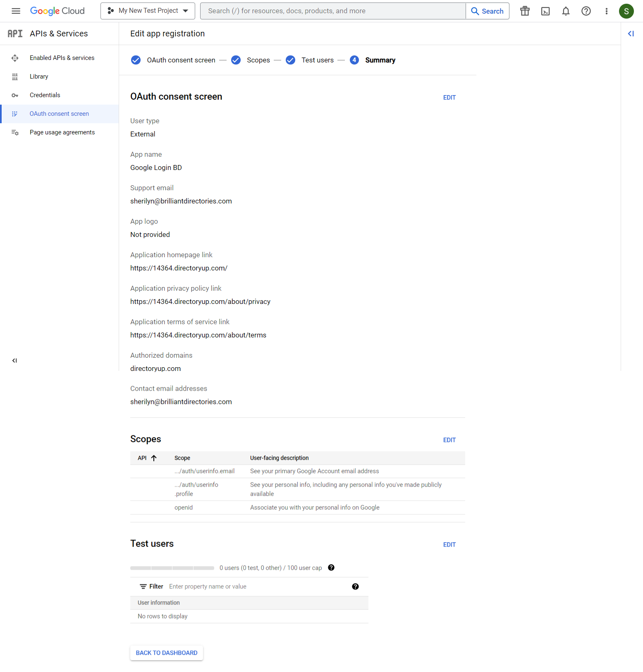Open the notifications bell
The width and height of the screenshot is (643, 672).
click(566, 11)
